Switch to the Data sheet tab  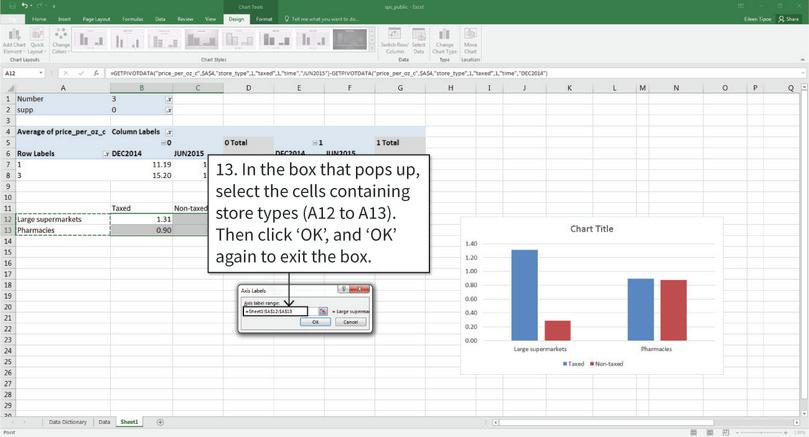[104, 422]
